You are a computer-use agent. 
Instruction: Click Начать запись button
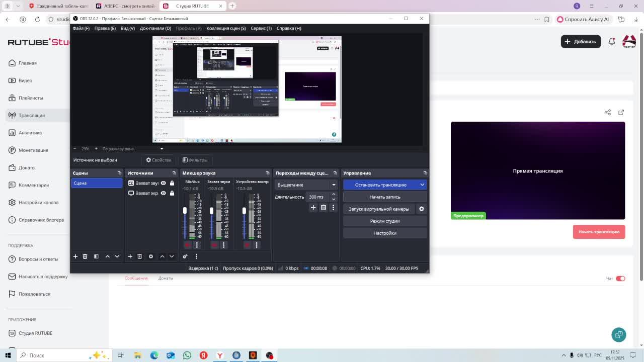point(385,197)
